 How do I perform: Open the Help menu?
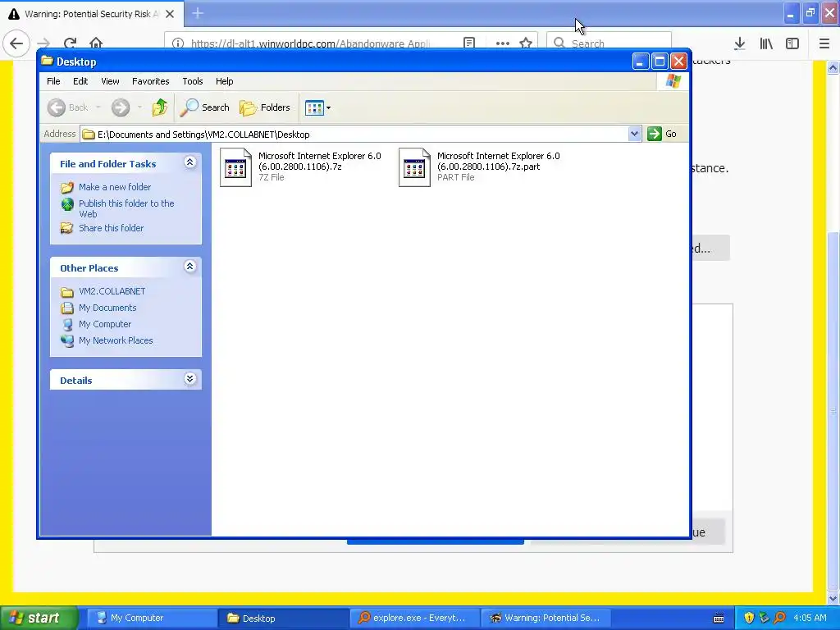click(x=225, y=81)
